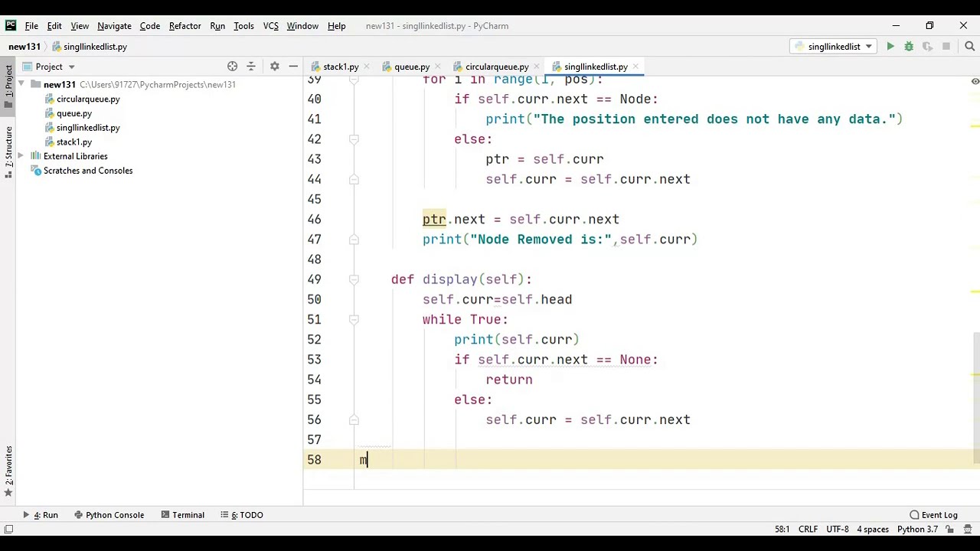980x551 pixels.
Task: Collapse the new131 project folder
Action: tap(21, 85)
